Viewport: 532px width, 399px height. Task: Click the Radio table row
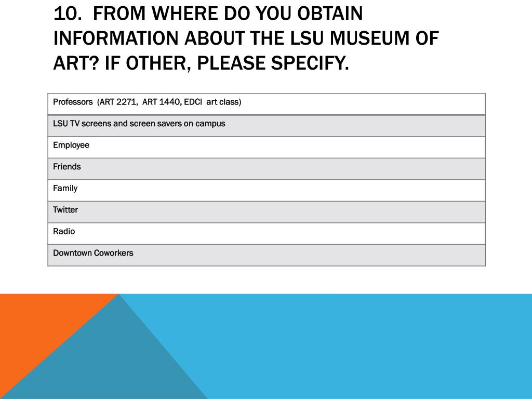point(267,233)
